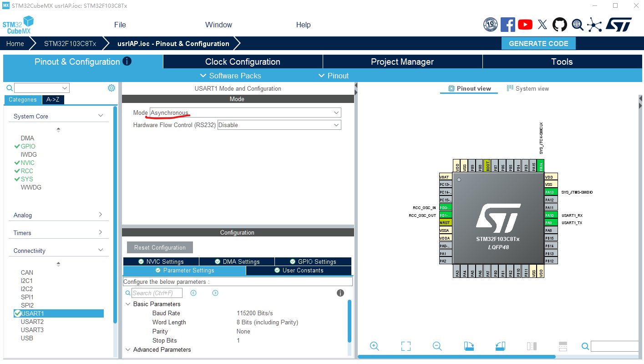Screen dimensions: 644x364
Task: Click the ST logo at top right
Action: point(619,25)
